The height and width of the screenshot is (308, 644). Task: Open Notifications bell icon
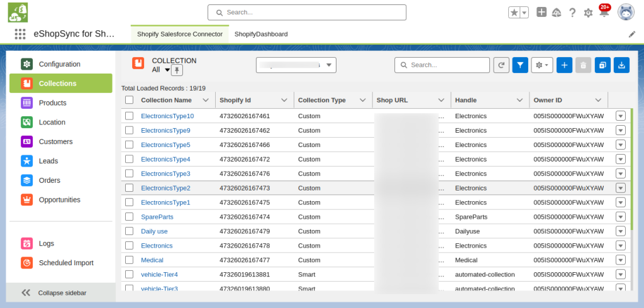(604, 13)
